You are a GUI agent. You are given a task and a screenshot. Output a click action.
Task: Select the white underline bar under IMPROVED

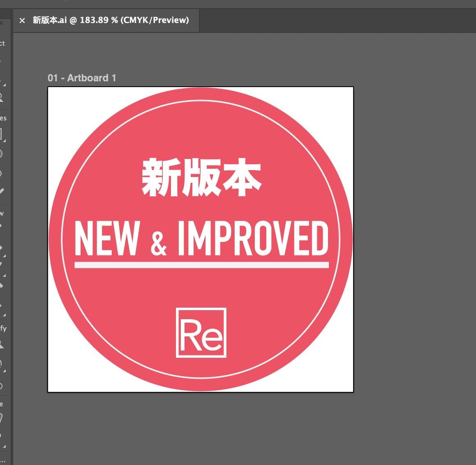201,265
